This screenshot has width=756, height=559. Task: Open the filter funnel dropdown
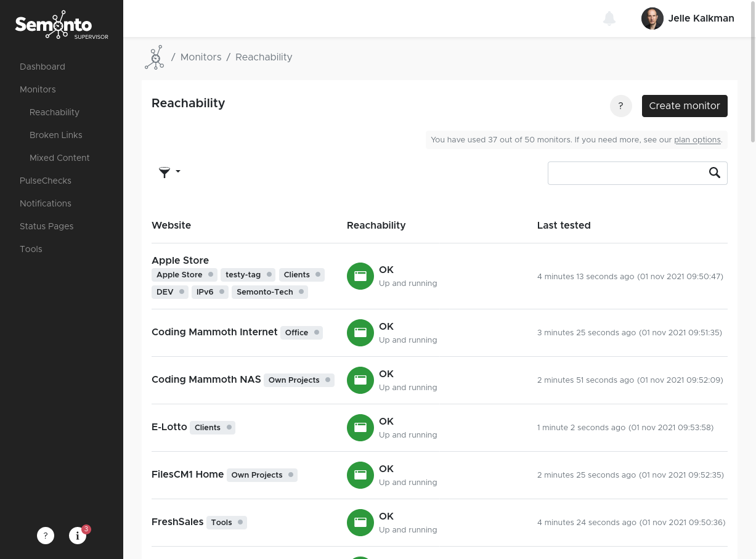(169, 173)
